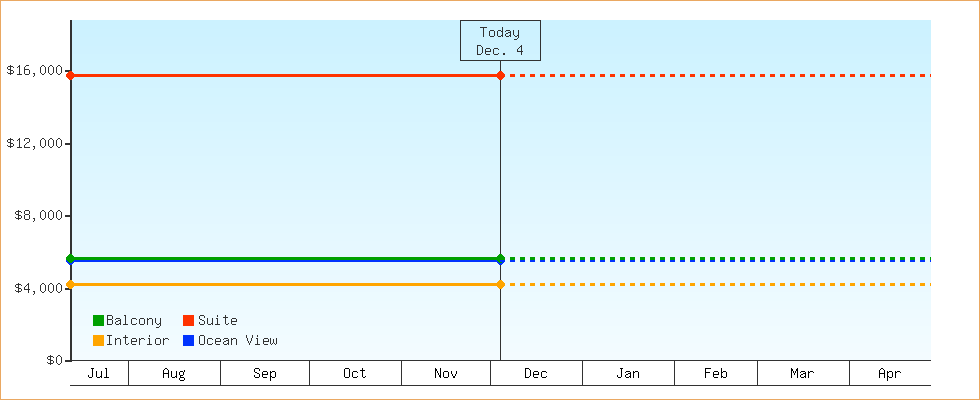This screenshot has height=400, width=980.
Task: Select the Sep month on the axis
Action: coord(265,374)
